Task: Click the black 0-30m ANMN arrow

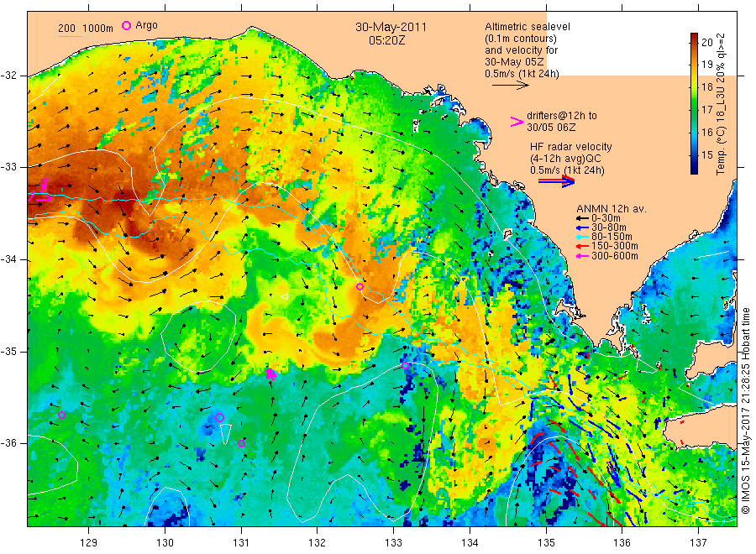Action: click(582, 218)
